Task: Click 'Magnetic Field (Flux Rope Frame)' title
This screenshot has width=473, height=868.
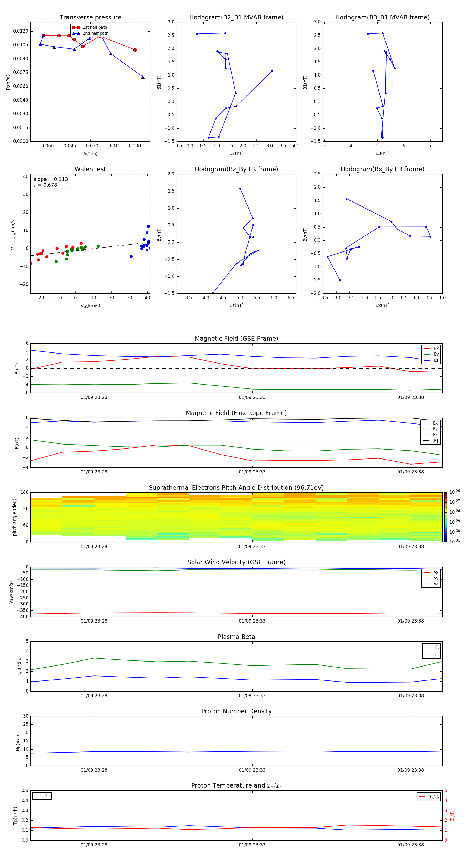Action: pos(236,413)
